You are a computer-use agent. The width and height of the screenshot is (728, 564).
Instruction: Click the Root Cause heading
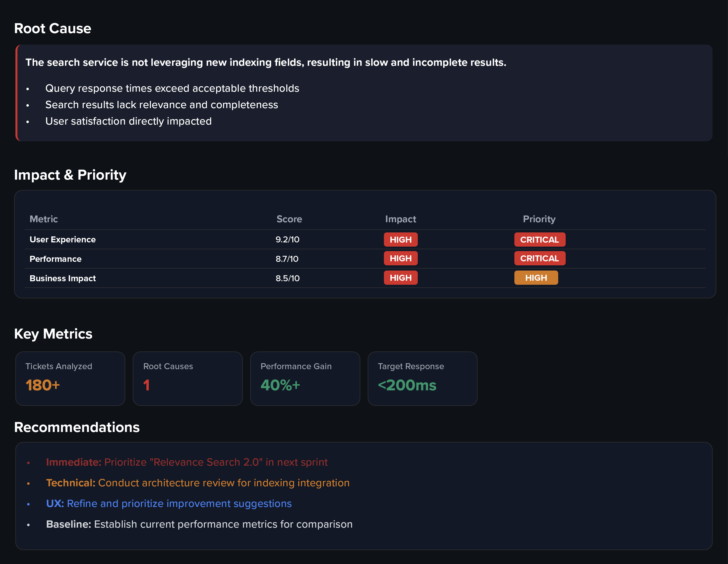pos(53,29)
